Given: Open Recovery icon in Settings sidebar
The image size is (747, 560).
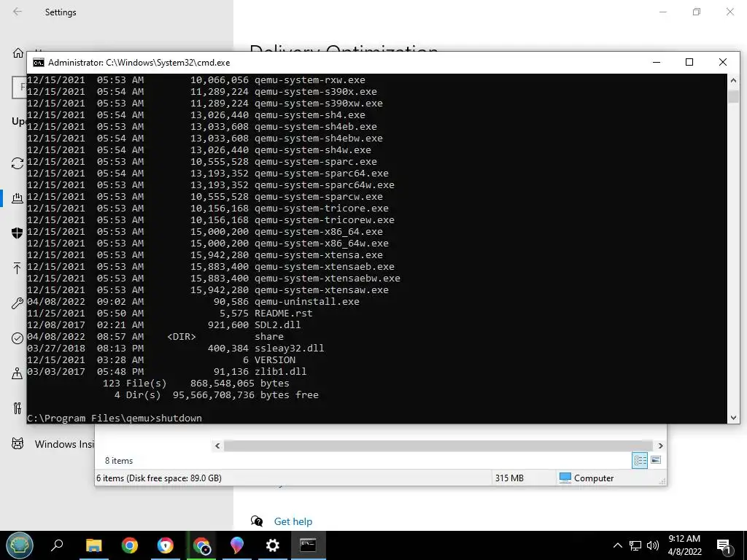Looking at the screenshot, I should pos(18,373).
